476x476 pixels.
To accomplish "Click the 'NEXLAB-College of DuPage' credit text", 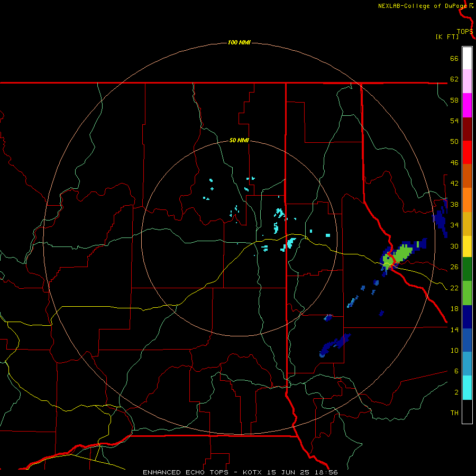I will point(423,6).
